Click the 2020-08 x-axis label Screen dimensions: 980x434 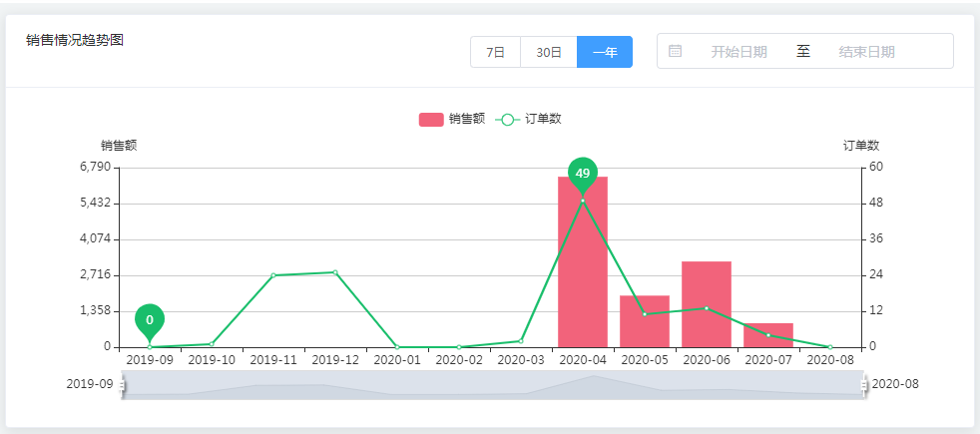point(830,360)
